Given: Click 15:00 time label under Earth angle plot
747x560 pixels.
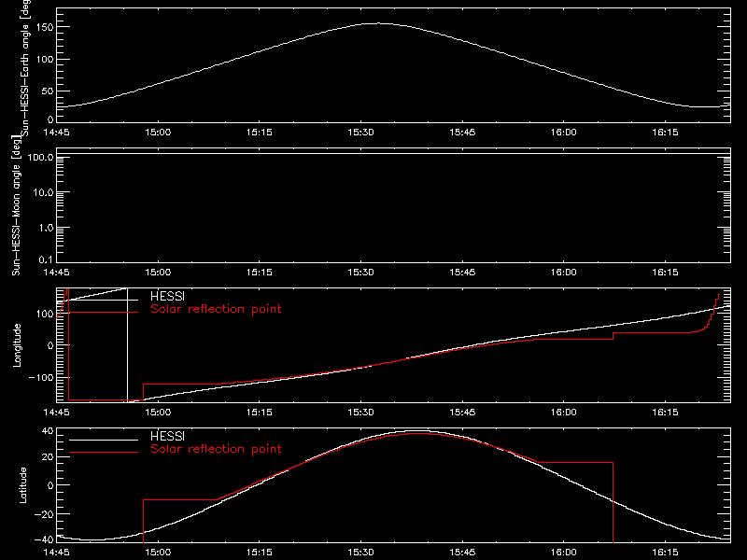Looking at the screenshot, I should click(158, 133).
